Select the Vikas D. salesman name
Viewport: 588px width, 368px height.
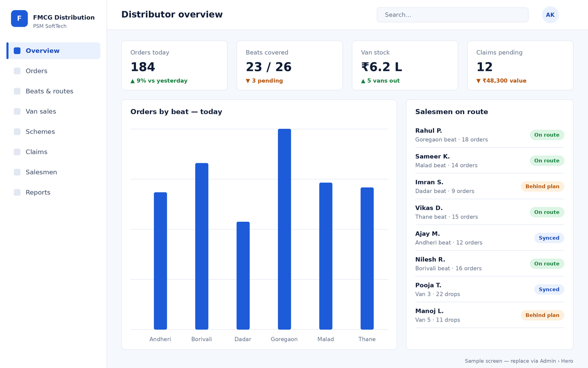(429, 208)
